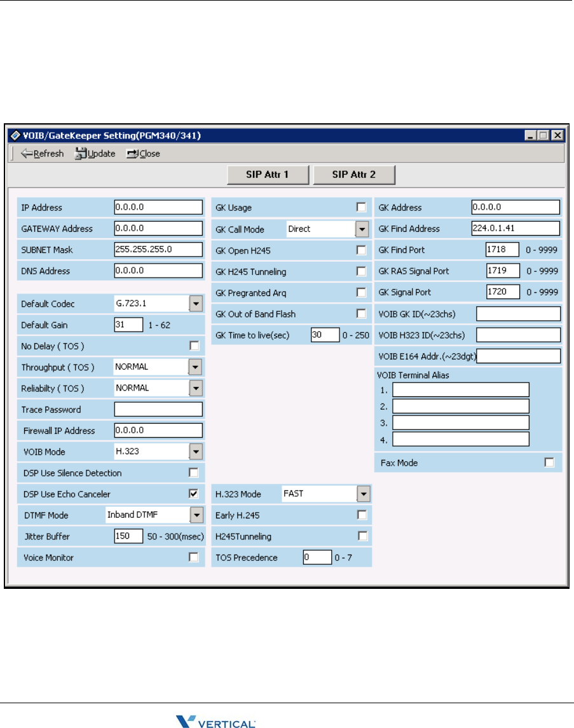Screen dimensions: 574x728
Task: Click VOIB Terminal Alias field 2
Action: 461,407
